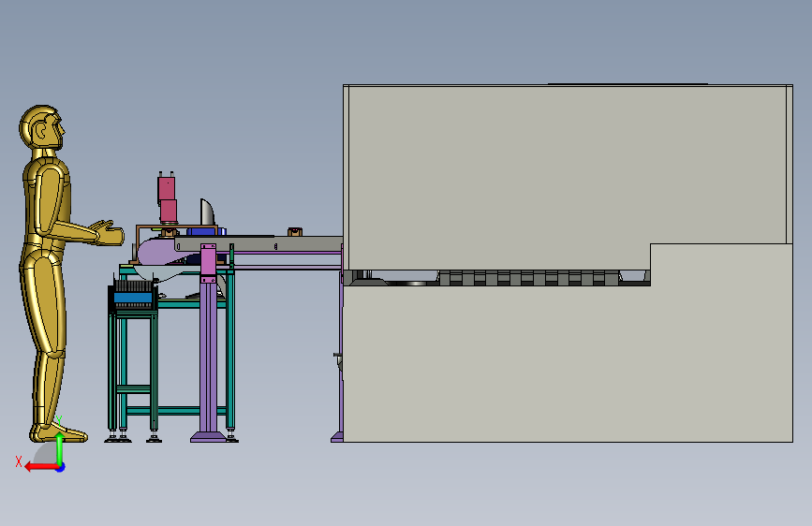Select the chain track inside machine gap
The height and width of the screenshot is (526, 812).
(529, 278)
